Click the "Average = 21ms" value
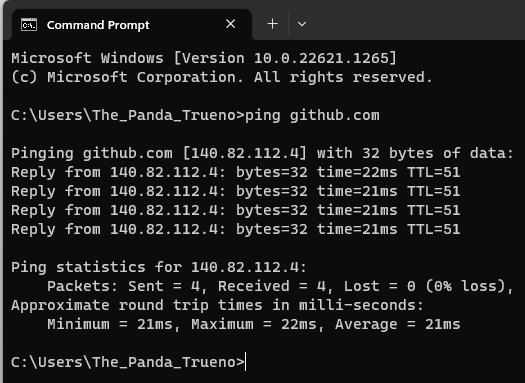 click(x=398, y=324)
